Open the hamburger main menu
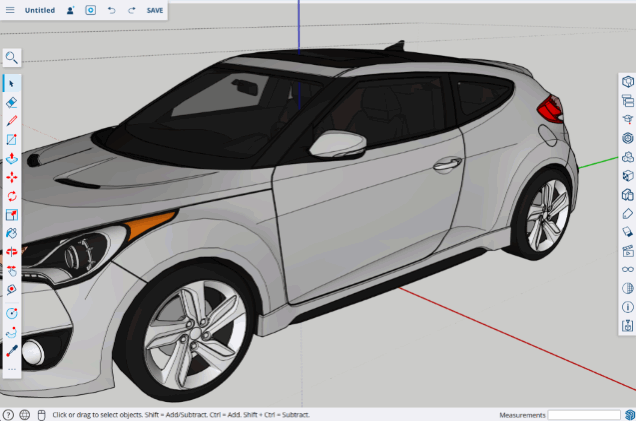 click(x=11, y=10)
